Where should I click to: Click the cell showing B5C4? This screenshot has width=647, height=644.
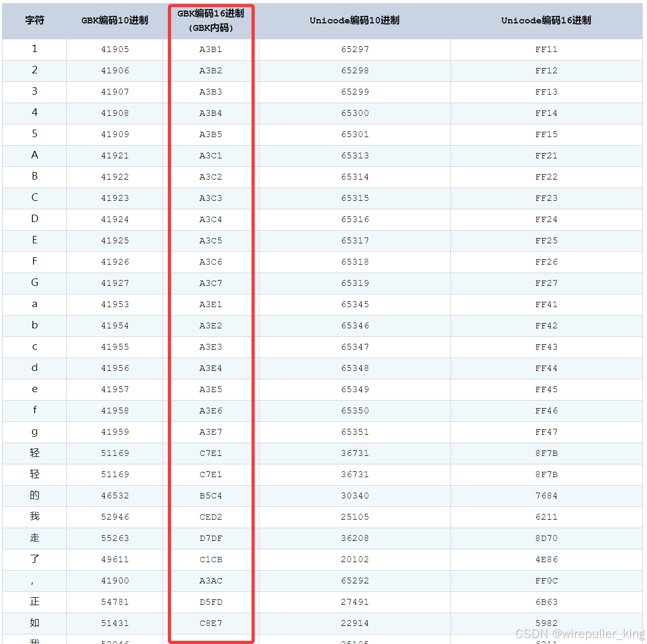(x=211, y=496)
